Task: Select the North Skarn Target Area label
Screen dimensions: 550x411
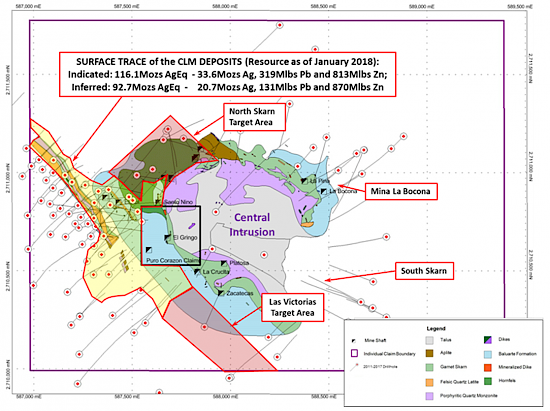Action: (x=254, y=117)
